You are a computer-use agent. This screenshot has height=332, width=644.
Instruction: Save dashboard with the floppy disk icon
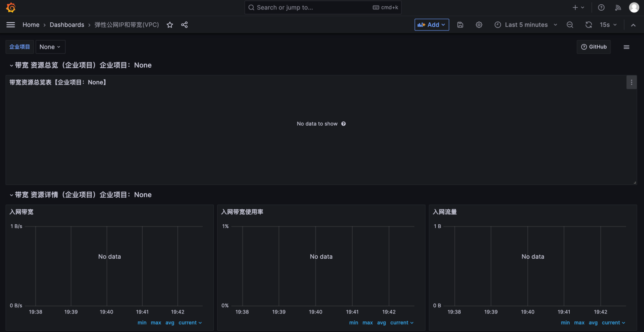(460, 25)
